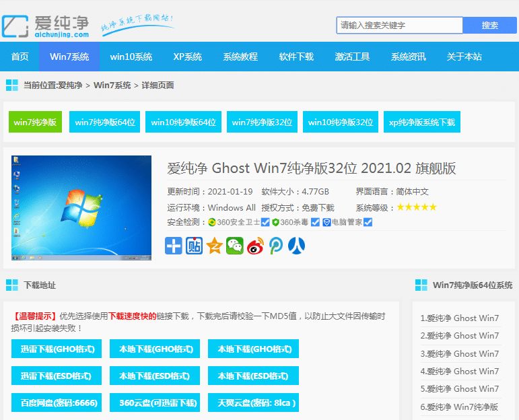The image size is (519, 420).
Task: Open 激活工具 nav item
Action: pos(352,57)
